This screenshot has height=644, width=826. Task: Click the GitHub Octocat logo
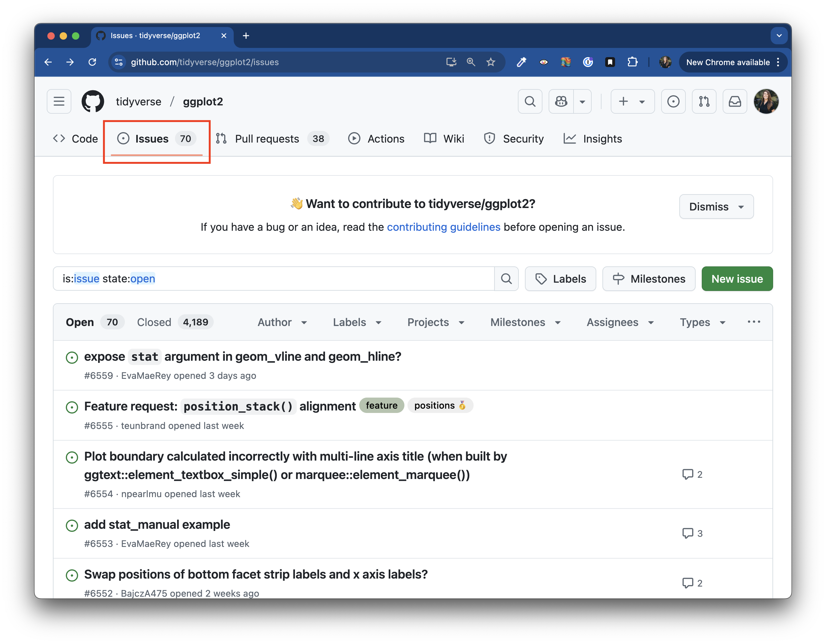93,101
